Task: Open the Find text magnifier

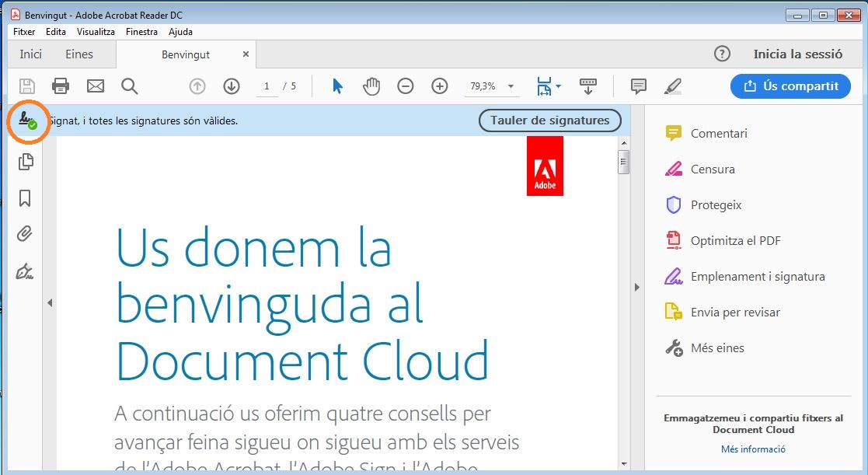Action: click(x=130, y=86)
